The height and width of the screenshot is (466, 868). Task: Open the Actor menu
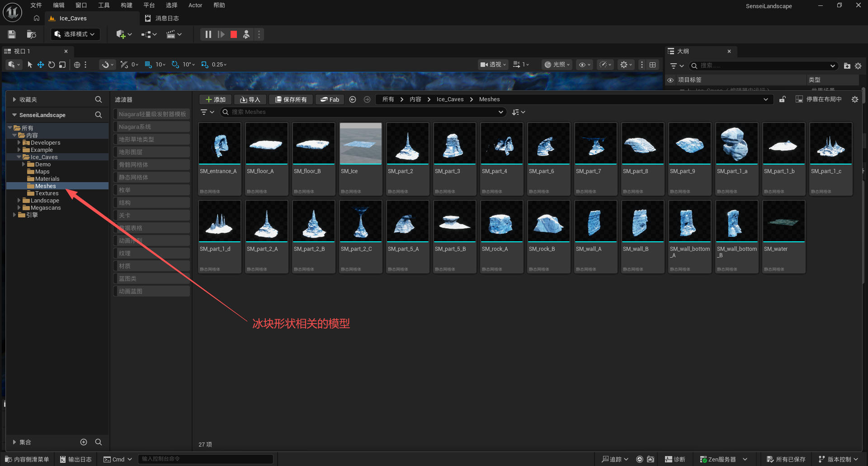(195, 5)
